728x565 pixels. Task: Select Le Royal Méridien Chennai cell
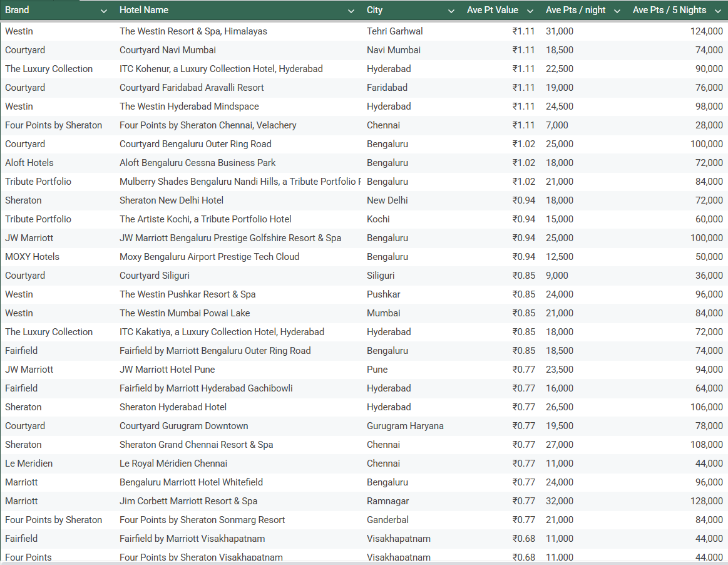tap(173, 464)
